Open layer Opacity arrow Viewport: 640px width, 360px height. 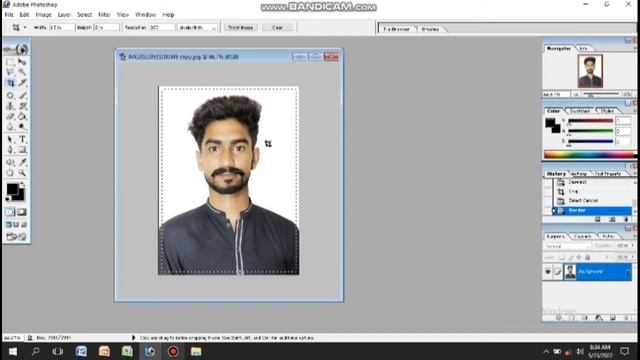632,246
